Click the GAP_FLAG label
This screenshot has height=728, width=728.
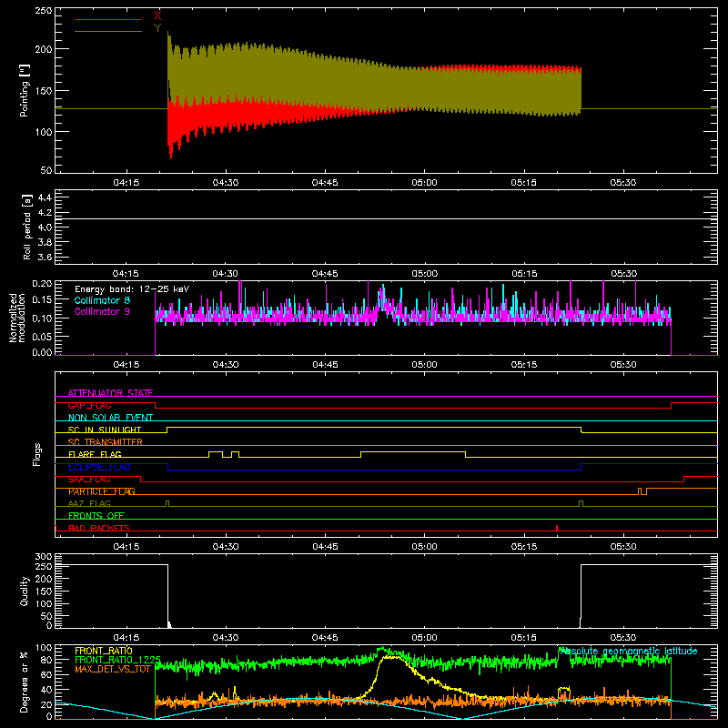[89, 405]
